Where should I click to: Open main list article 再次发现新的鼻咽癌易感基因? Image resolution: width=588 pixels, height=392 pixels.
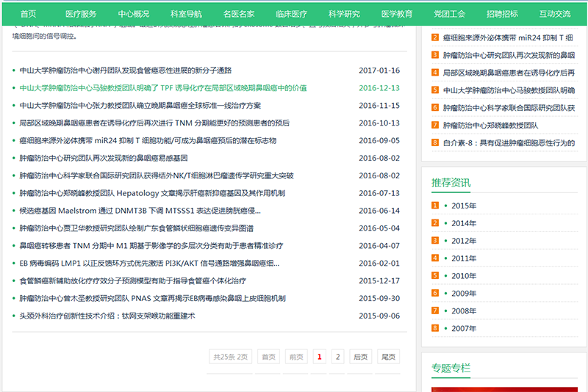104,159
